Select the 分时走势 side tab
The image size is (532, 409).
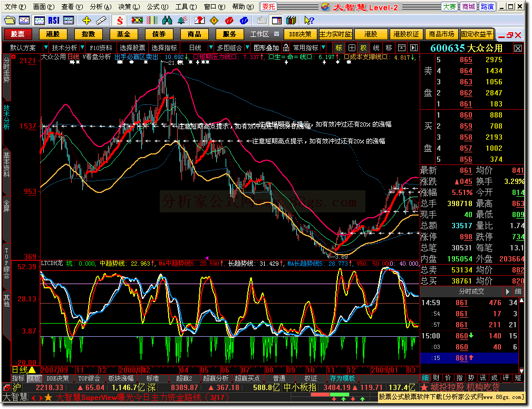point(6,70)
